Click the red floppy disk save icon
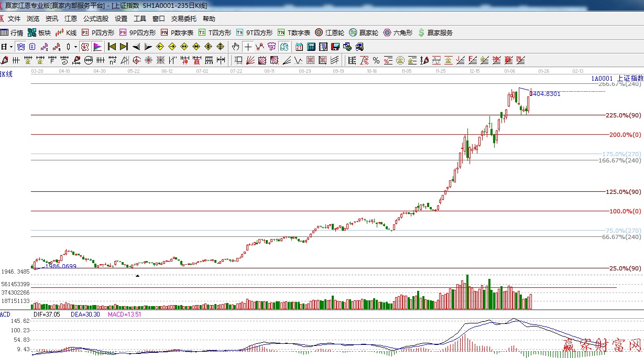644x358 pixels. click(x=335, y=47)
